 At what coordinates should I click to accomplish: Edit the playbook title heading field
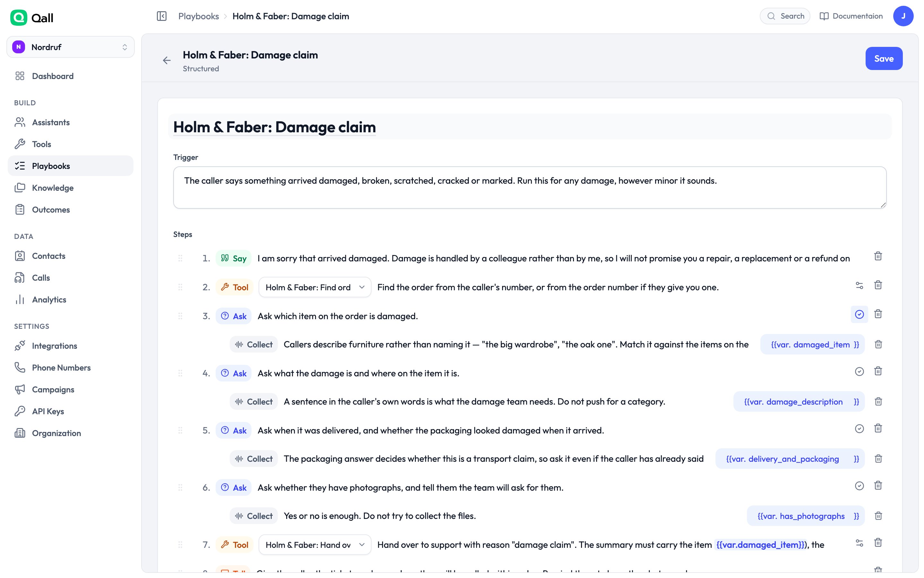point(530,127)
